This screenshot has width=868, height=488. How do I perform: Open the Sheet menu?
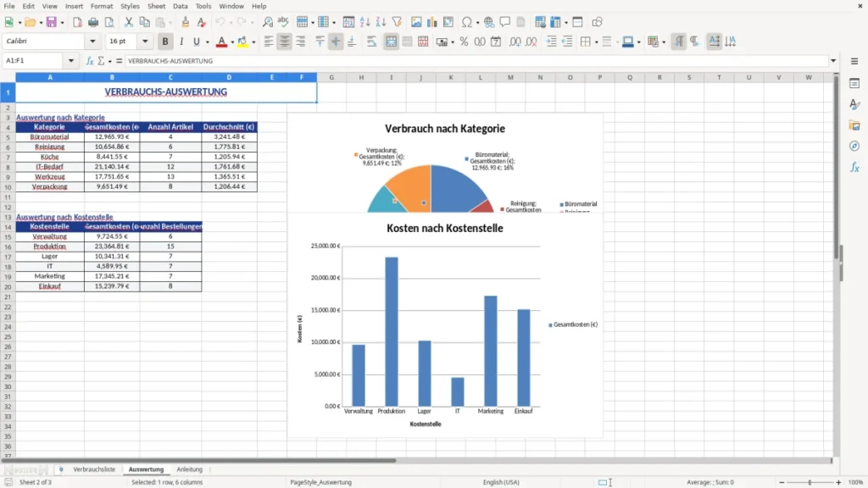(x=156, y=6)
